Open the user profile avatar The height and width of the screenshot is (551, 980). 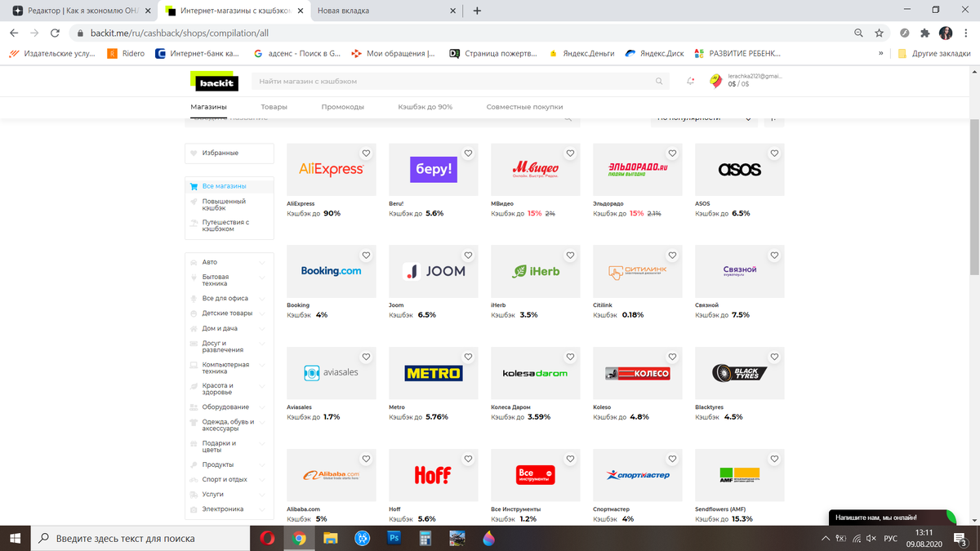(x=715, y=80)
